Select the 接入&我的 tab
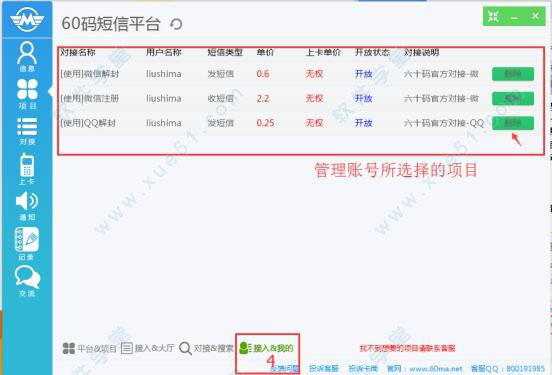The height and width of the screenshot is (375, 552). click(266, 348)
